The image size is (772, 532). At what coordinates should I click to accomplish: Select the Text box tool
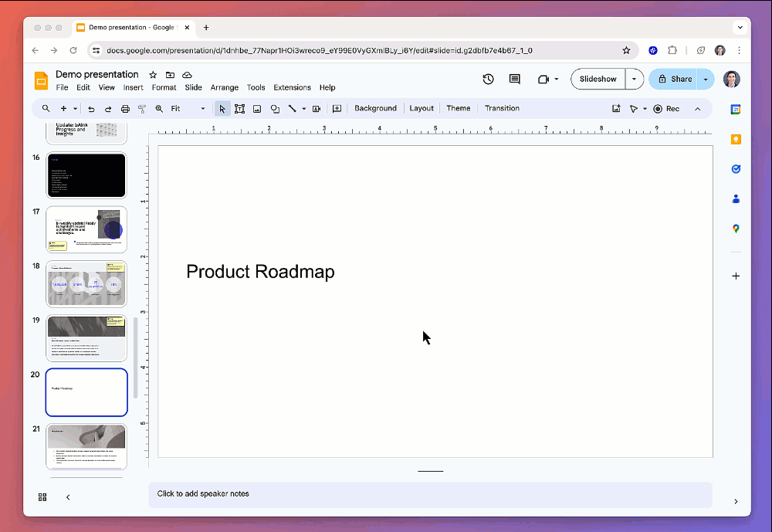(239, 108)
